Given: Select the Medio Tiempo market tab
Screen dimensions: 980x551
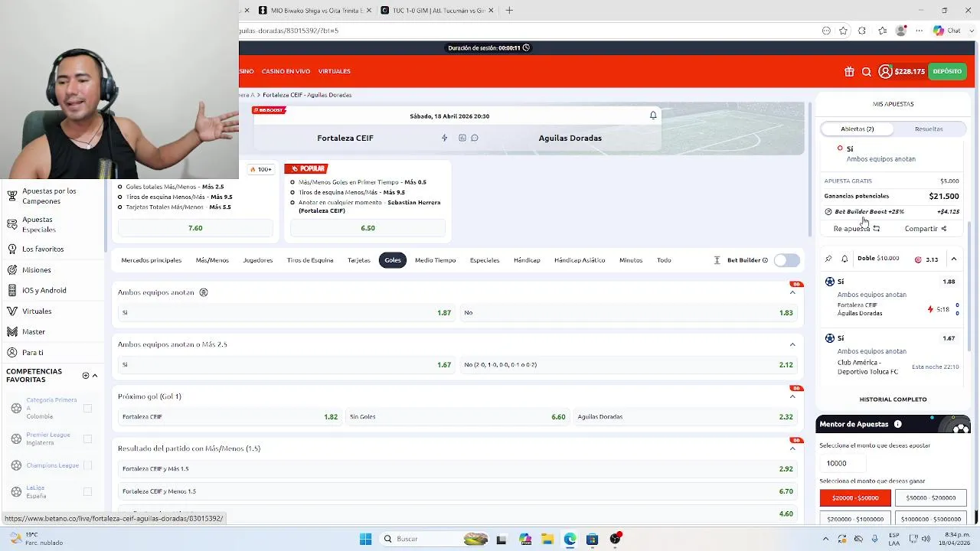Looking at the screenshot, I should 435,260.
